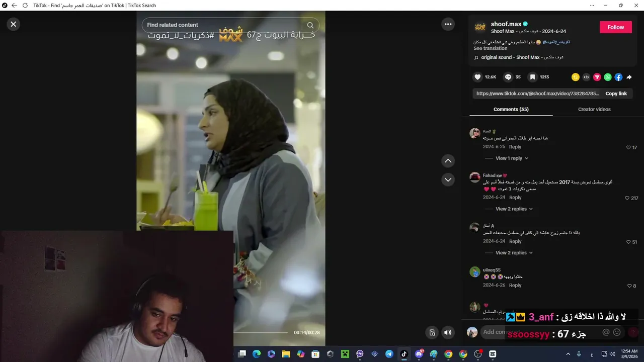The width and height of the screenshot is (644, 362).
Task: Open CapCut from the taskbar
Action: click(x=493, y=354)
